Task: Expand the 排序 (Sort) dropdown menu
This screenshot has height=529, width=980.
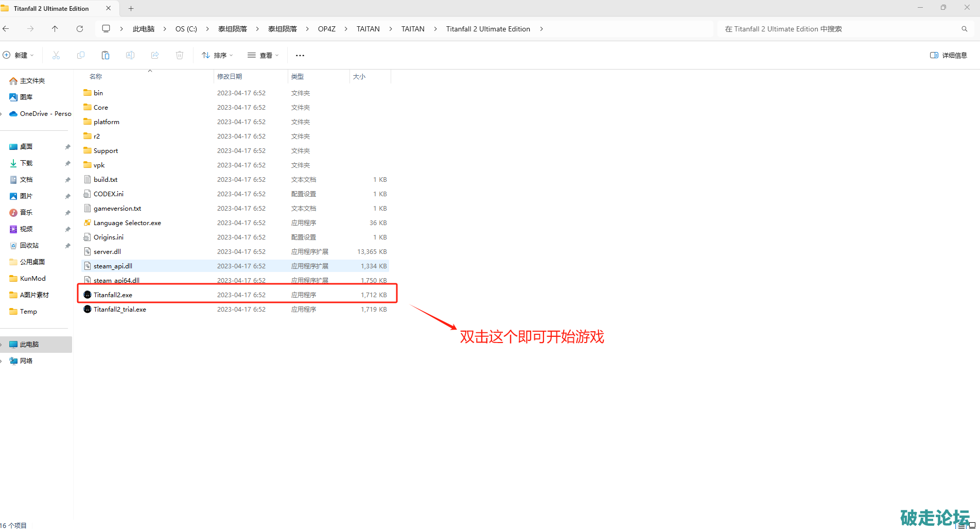Action: (x=217, y=55)
